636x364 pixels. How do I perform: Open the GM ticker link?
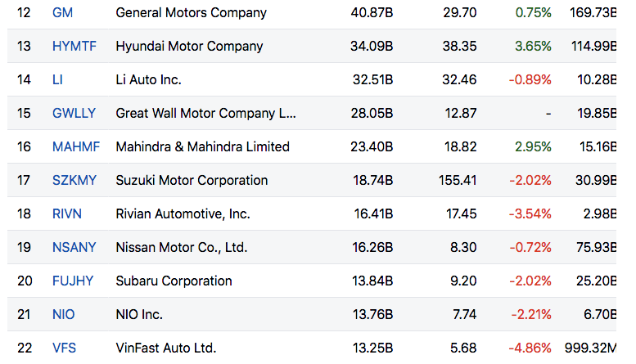pyautogui.click(x=61, y=13)
